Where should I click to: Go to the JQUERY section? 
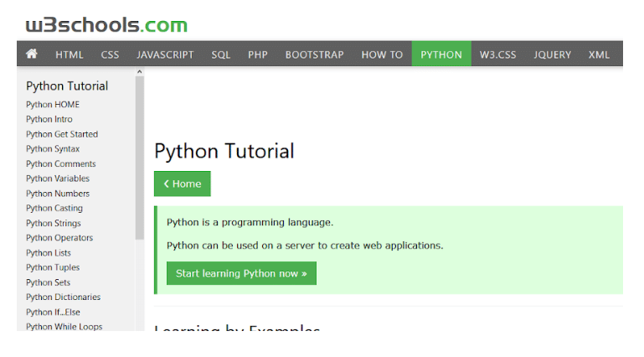[x=553, y=54]
